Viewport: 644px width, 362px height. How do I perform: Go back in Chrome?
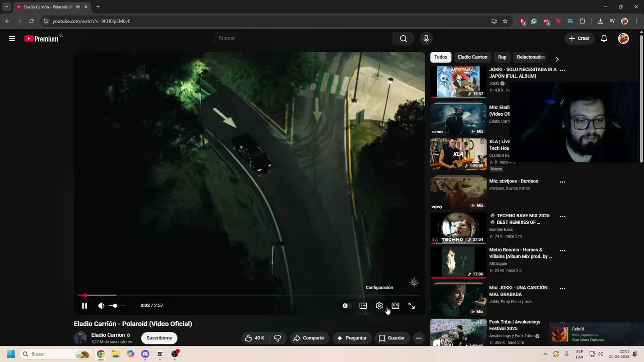click(x=7, y=21)
